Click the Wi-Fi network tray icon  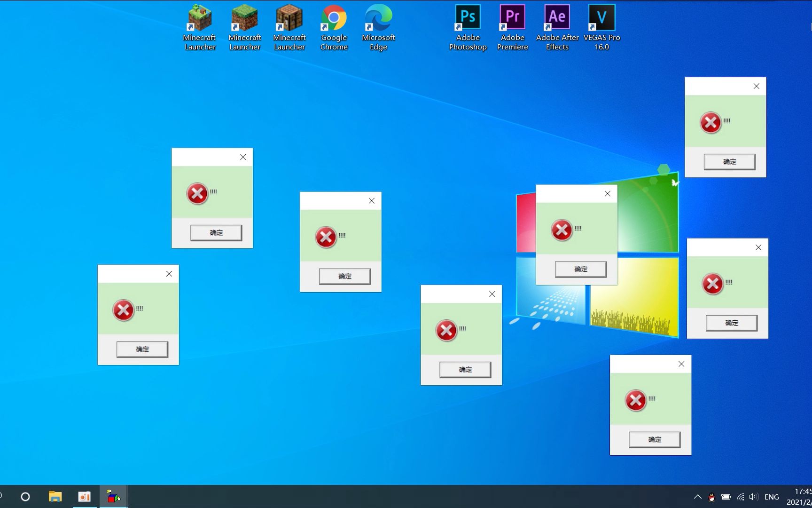740,497
